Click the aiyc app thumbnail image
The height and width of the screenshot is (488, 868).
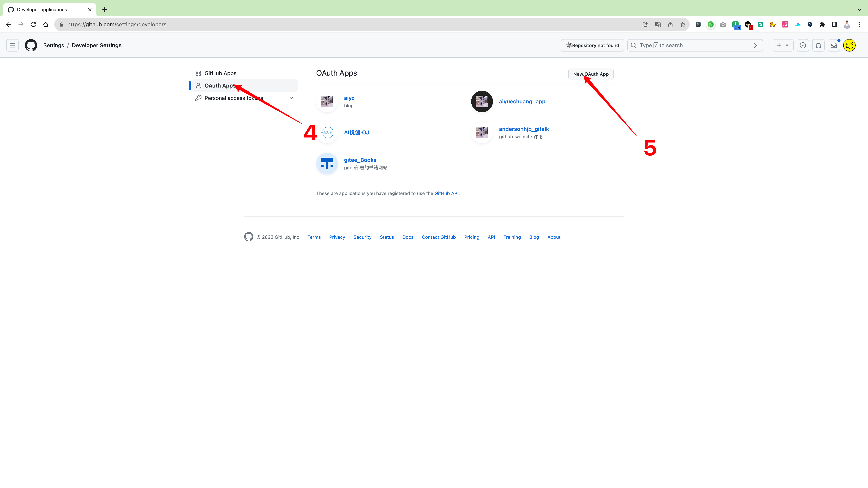(x=327, y=101)
